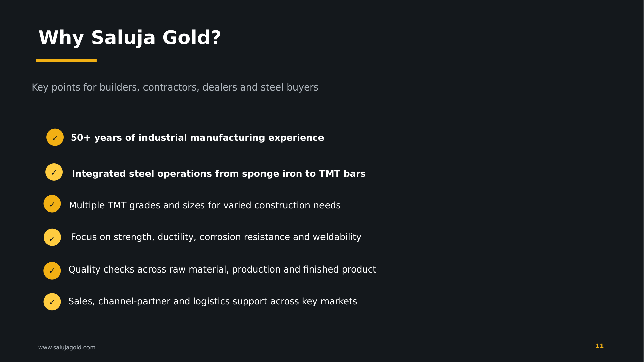Click the word Gold? in the heading
Viewport: 644px width, 362px height.
point(192,38)
